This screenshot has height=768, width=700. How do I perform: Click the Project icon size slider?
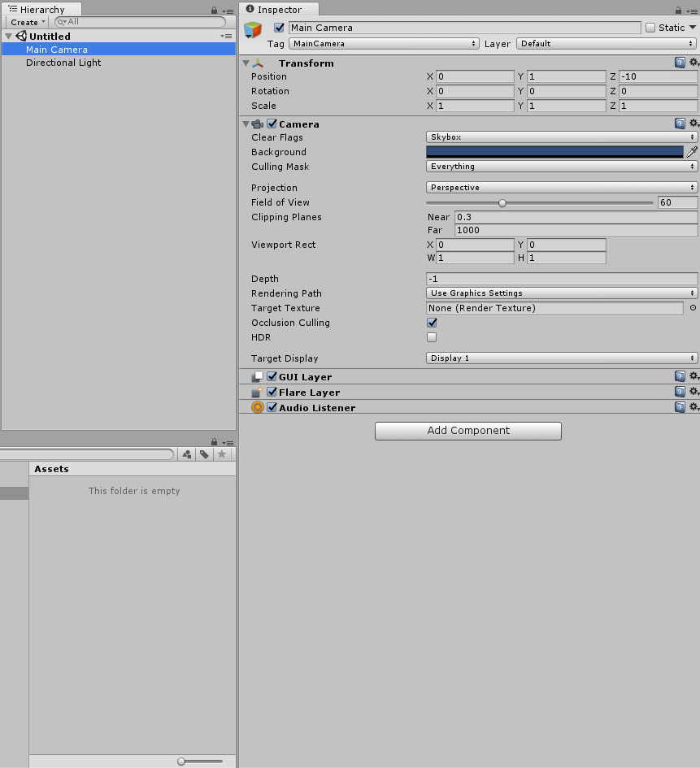(200, 761)
